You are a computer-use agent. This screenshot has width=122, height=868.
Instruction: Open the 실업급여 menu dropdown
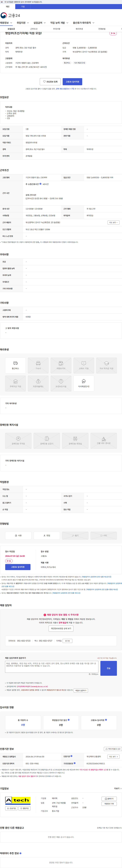(40, 23)
